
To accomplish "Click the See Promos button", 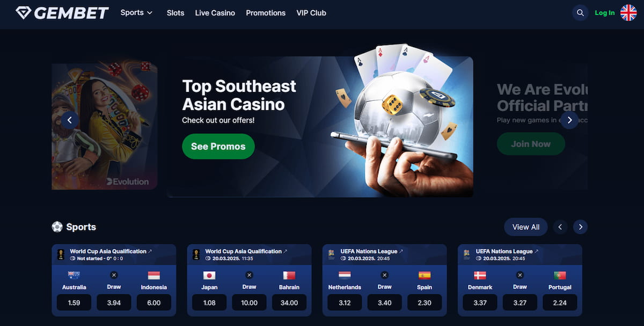I will 218,146.
